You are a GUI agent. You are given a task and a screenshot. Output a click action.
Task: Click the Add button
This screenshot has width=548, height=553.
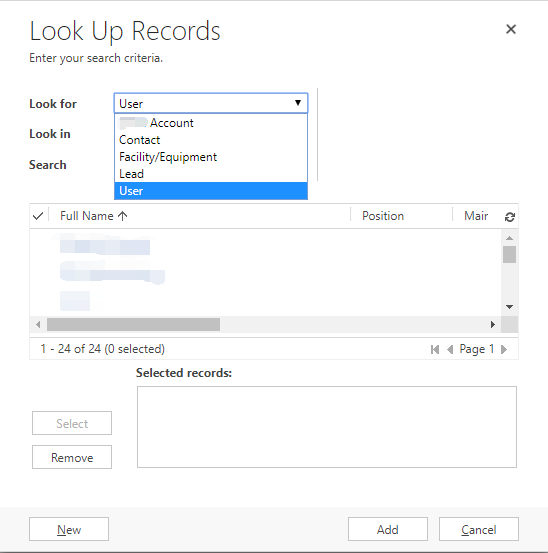(x=388, y=529)
